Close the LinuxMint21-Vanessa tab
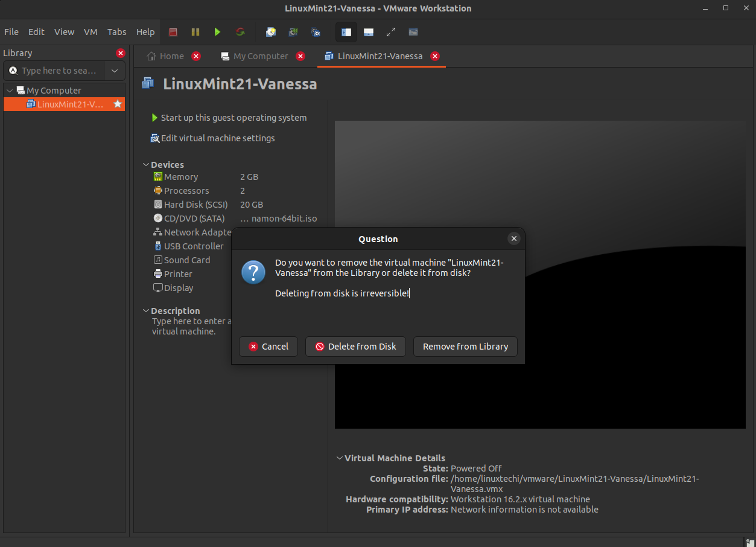The width and height of the screenshot is (756, 547). (435, 56)
